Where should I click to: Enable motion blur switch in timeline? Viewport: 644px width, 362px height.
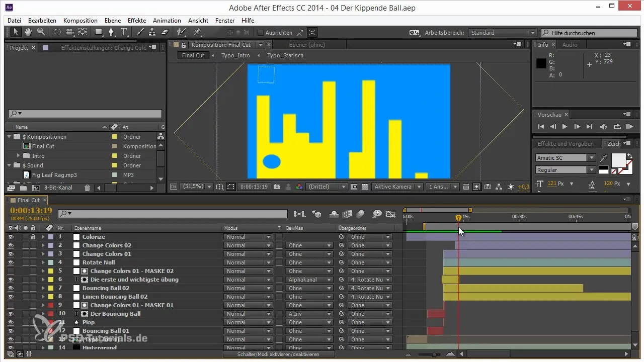(360, 214)
